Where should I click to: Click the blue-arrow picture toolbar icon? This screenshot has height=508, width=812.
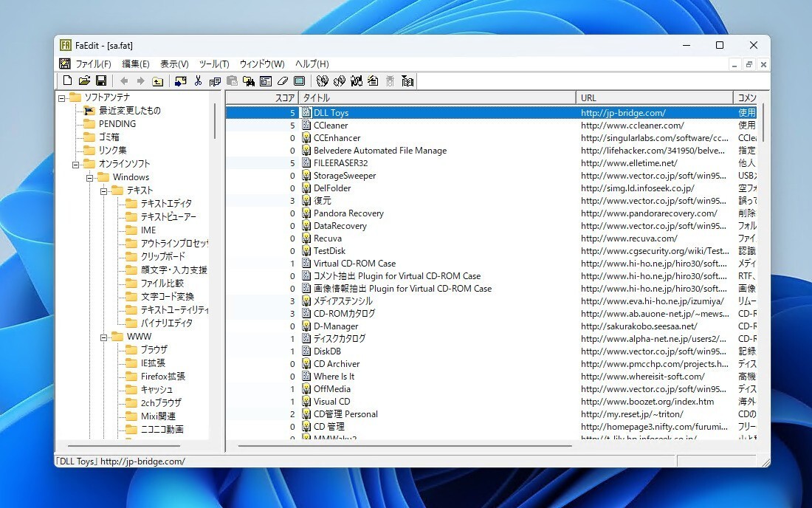[x=180, y=80]
